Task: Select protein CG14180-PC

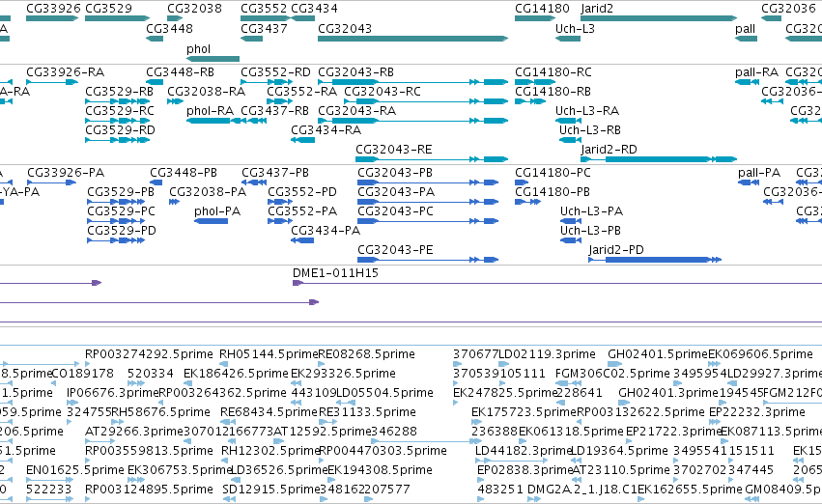Action: 553,173
